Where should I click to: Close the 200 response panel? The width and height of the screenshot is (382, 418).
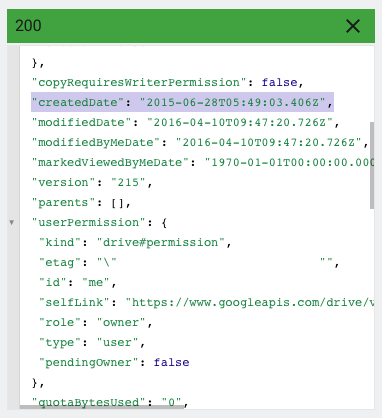pos(353,26)
